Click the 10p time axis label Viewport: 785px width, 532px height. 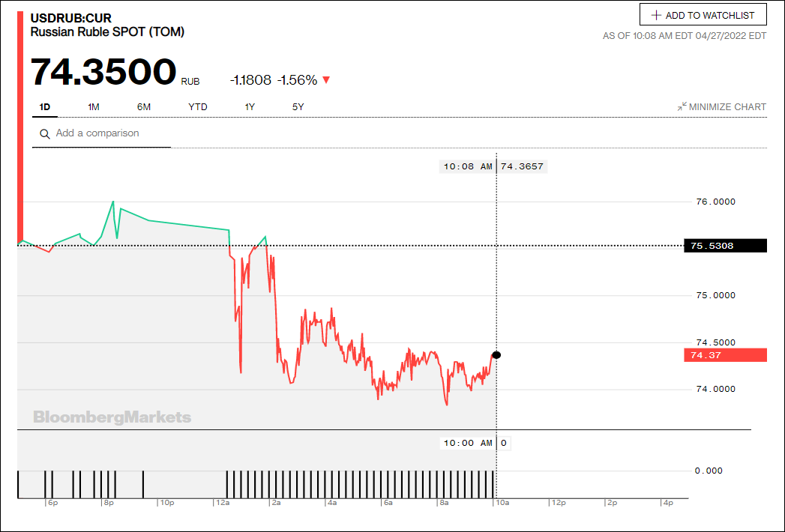166,503
